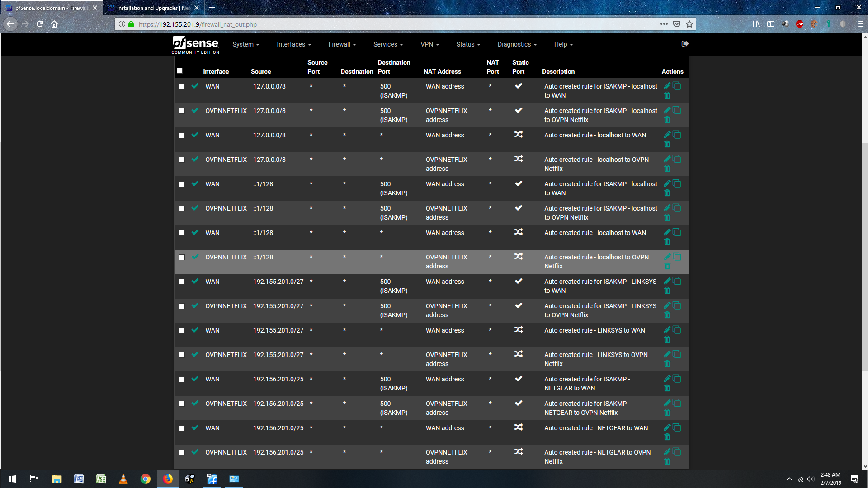
Task: Select checkbox for WAN 192.156.201.0/25 ISAKMP rule
Action: (182, 379)
